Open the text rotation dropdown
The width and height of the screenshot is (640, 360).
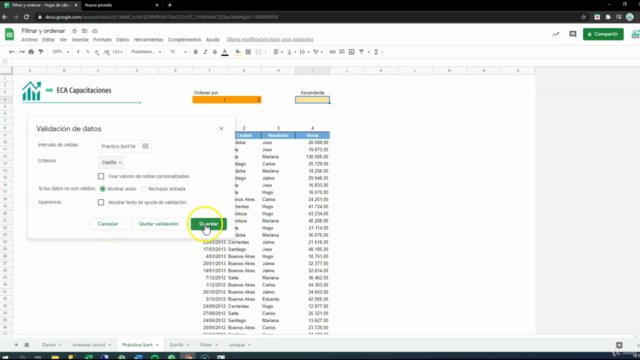(318, 52)
